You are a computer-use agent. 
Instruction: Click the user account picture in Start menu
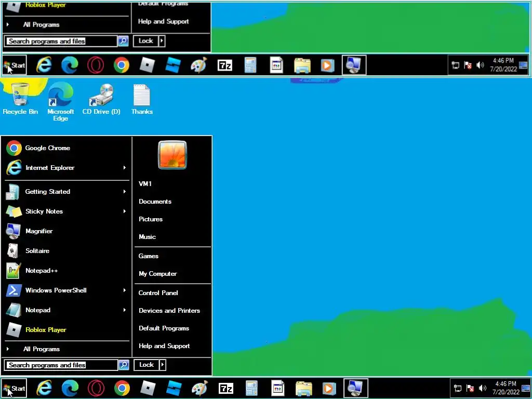pyautogui.click(x=172, y=155)
